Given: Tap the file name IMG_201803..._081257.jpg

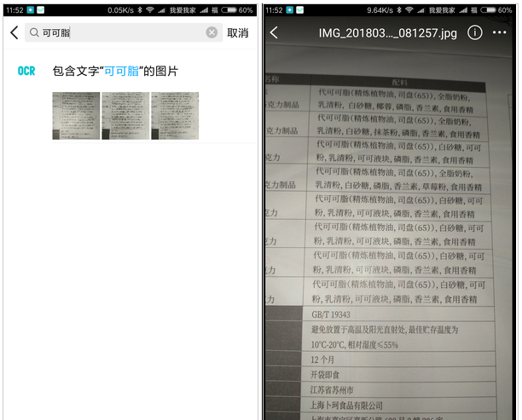Looking at the screenshot, I should [388, 33].
